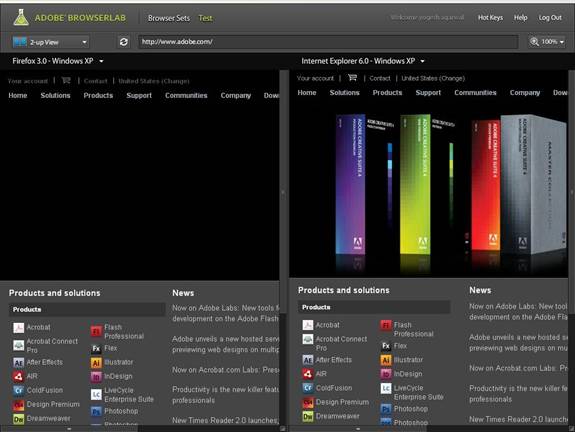Click Contact link in Firefox pane

tap(95, 81)
